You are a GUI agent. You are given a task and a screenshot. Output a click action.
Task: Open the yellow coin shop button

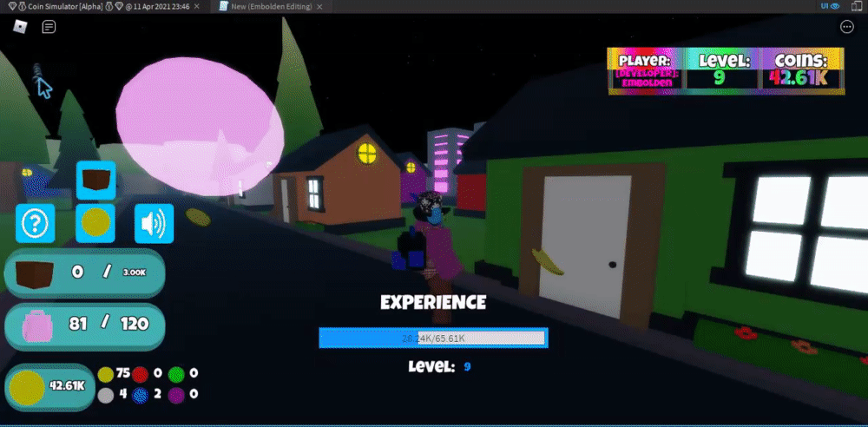tap(95, 223)
